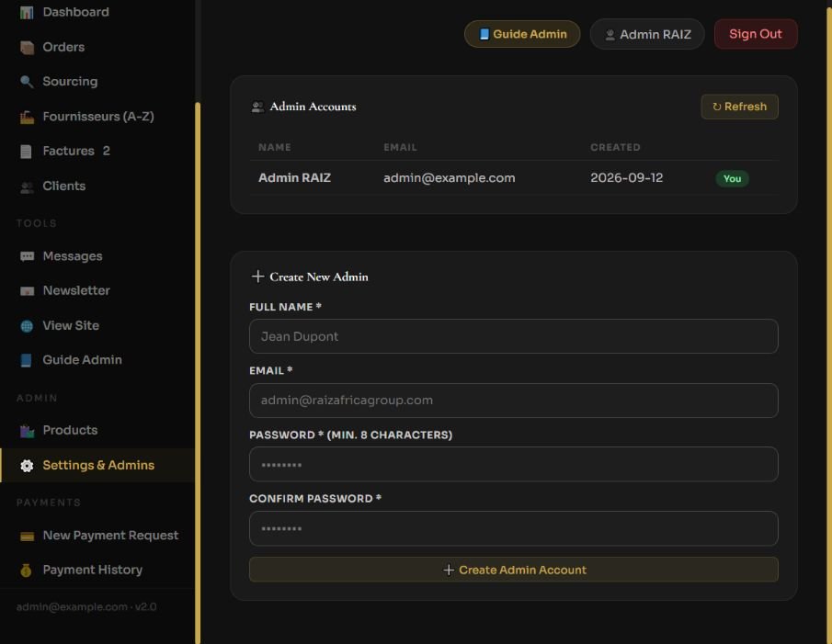Click the Sign Out button
The width and height of the screenshot is (832, 644).
tap(756, 34)
